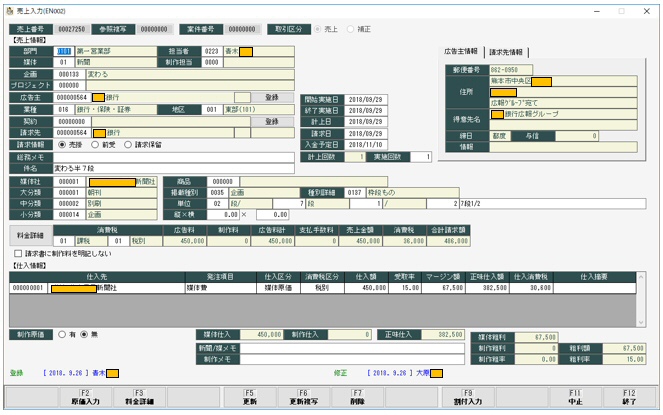Click the 件名 field 変わる半7段

point(174,168)
